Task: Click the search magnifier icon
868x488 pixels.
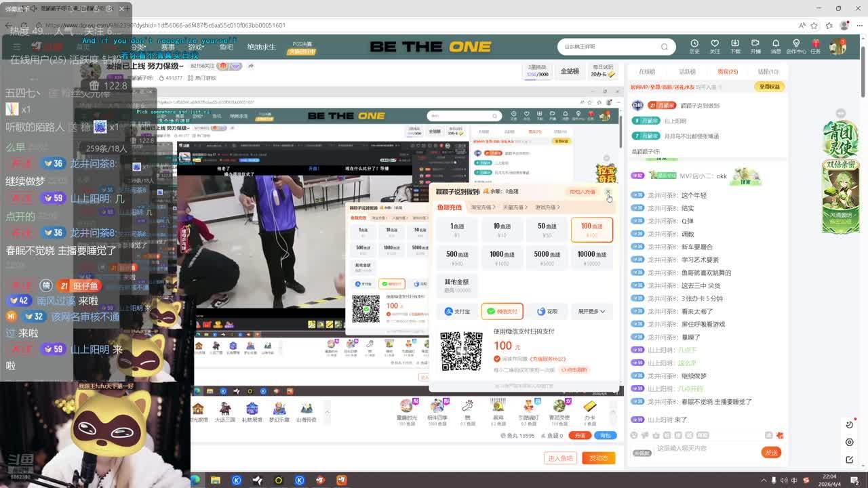Action: click(x=665, y=47)
